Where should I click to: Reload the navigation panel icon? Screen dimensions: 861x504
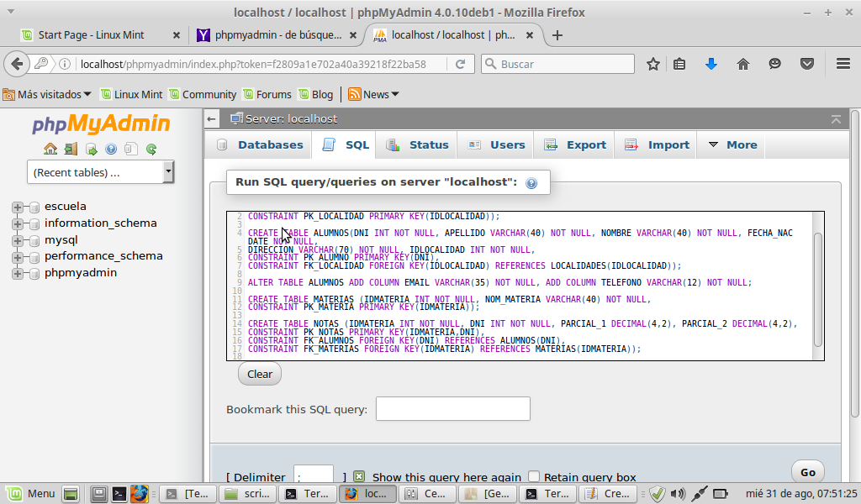point(151,150)
